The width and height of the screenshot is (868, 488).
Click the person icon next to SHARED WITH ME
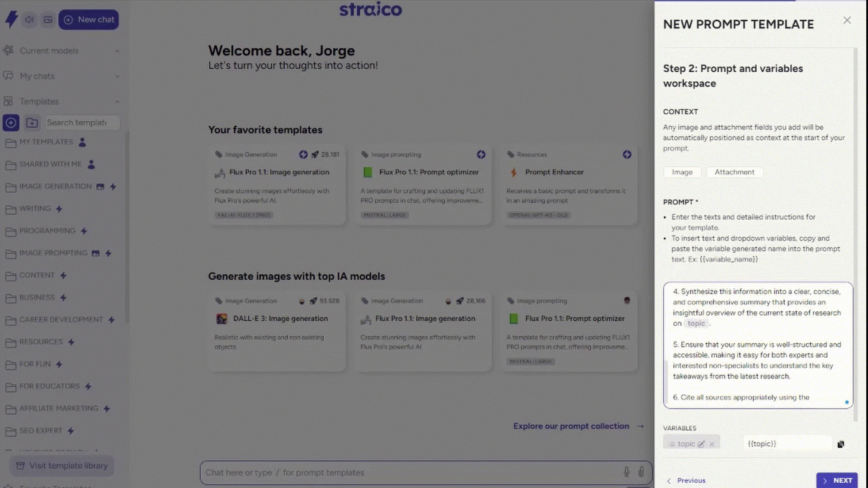91,164
